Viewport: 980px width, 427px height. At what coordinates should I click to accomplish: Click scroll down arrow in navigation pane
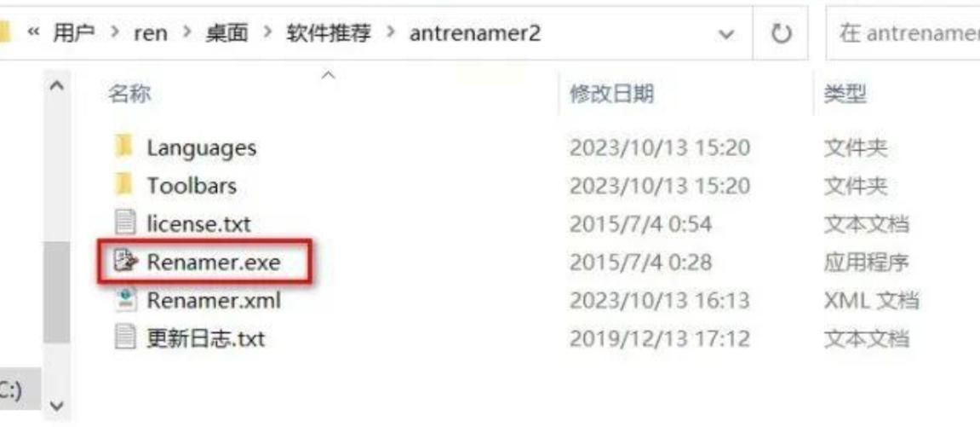56,406
